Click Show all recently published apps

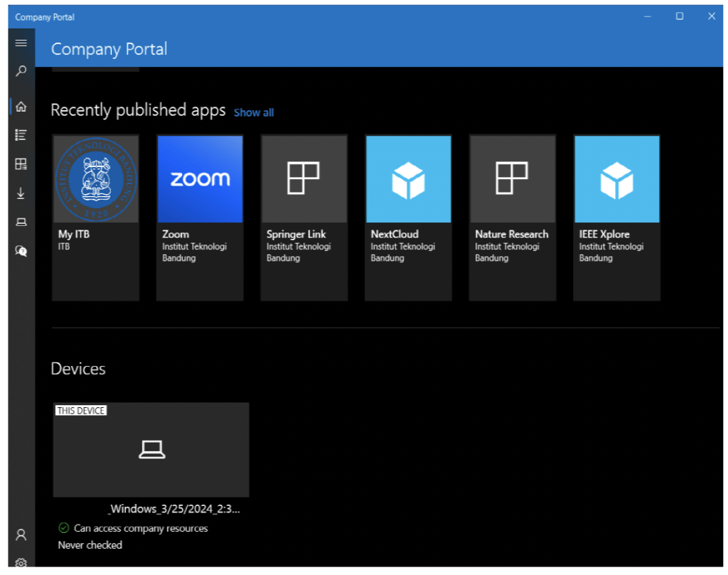[254, 113]
